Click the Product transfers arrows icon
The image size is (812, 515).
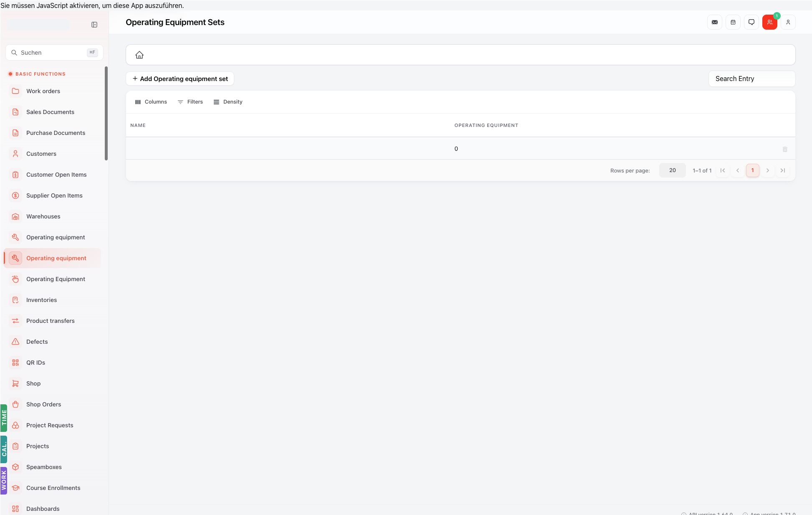pyautogui.click(x=15, y=321)
